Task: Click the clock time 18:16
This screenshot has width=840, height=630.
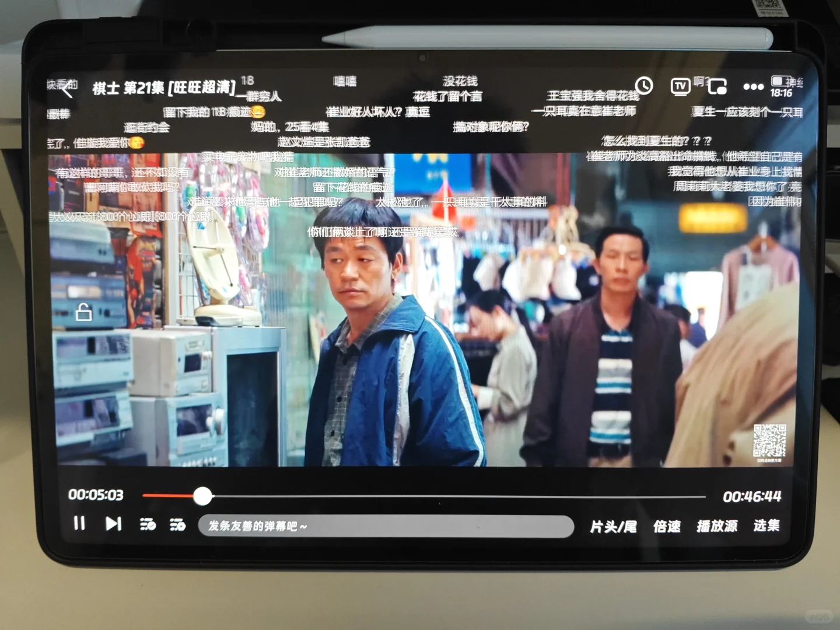Action: 781,93
